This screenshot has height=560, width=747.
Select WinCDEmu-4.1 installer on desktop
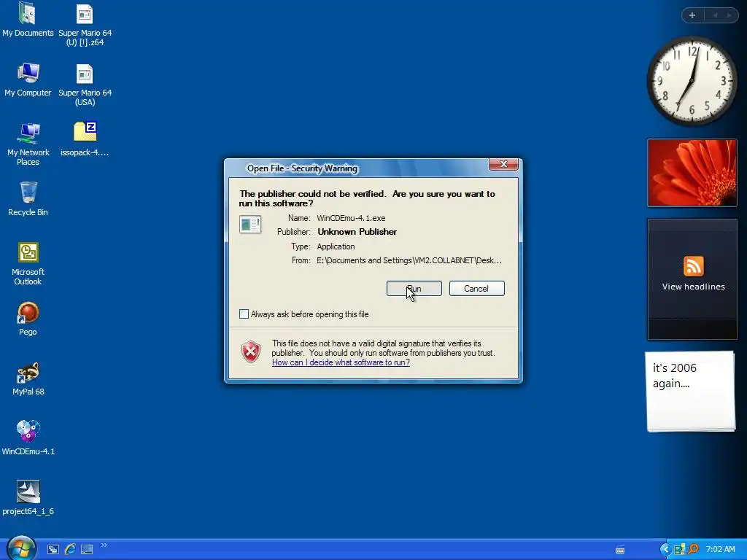pos(28,438)
